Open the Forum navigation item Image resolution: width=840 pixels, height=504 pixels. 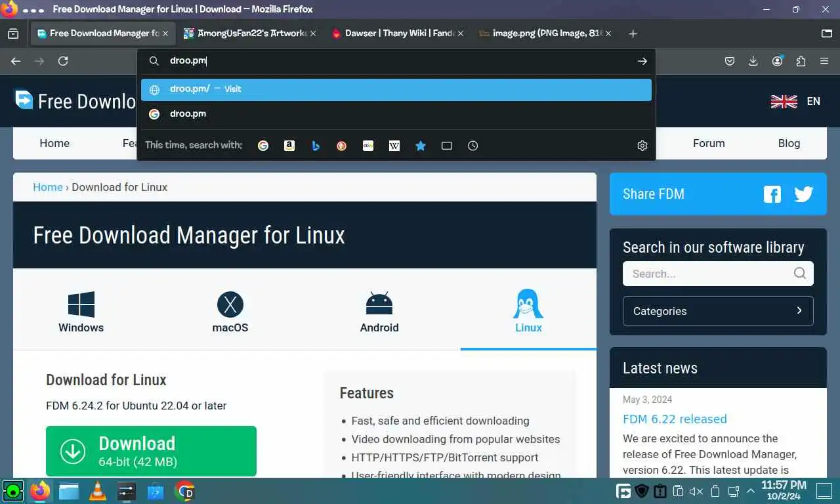coord(709,143)
